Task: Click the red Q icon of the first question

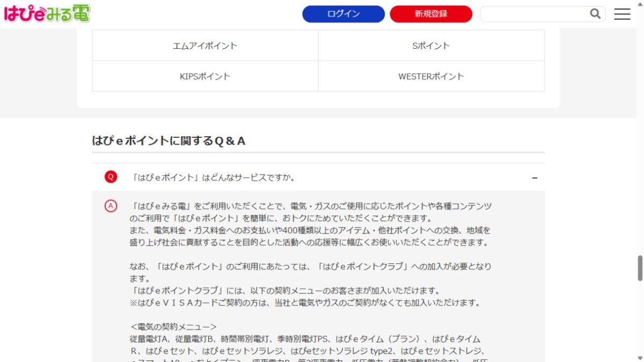Action: coord(111,177)
